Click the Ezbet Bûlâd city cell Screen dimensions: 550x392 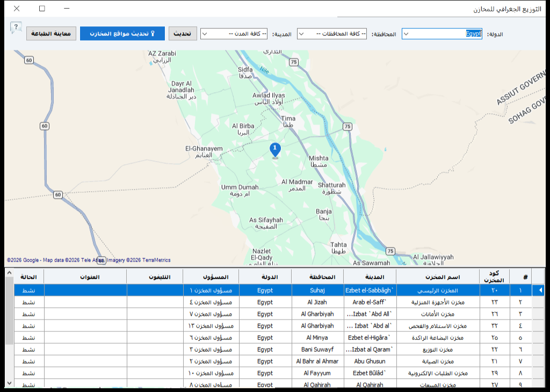click(x=370, y=373)
